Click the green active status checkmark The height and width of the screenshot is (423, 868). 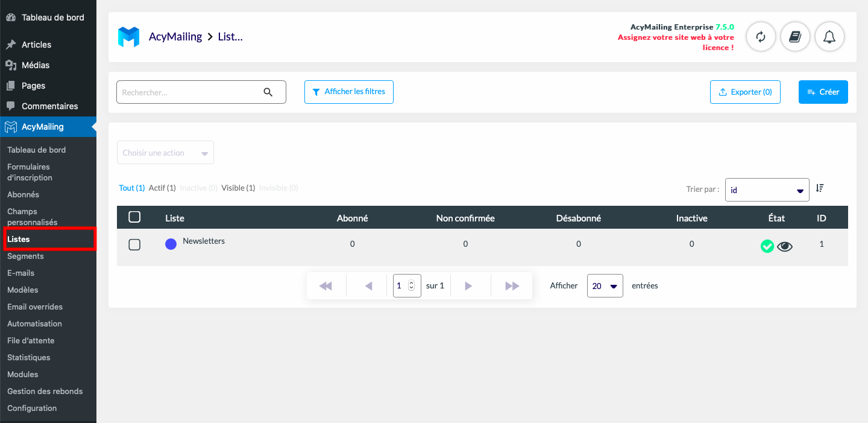767,246
